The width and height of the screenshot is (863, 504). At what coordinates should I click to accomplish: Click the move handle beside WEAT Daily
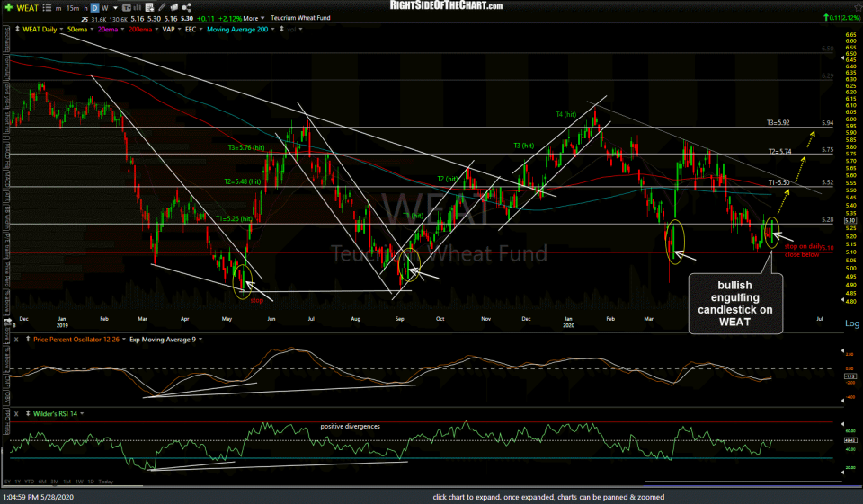pyautogui.click(x=18, y=29)
